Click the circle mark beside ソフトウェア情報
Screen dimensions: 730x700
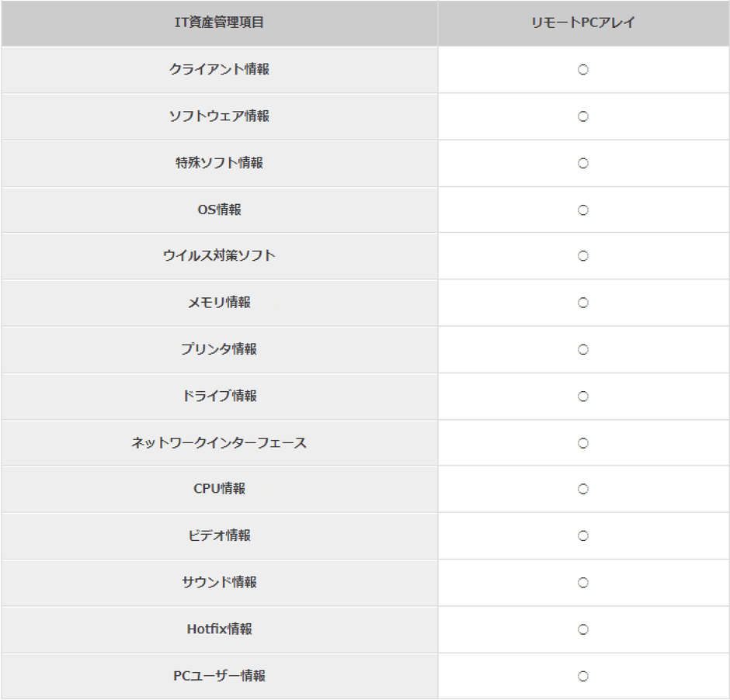[x=583, y=116]
